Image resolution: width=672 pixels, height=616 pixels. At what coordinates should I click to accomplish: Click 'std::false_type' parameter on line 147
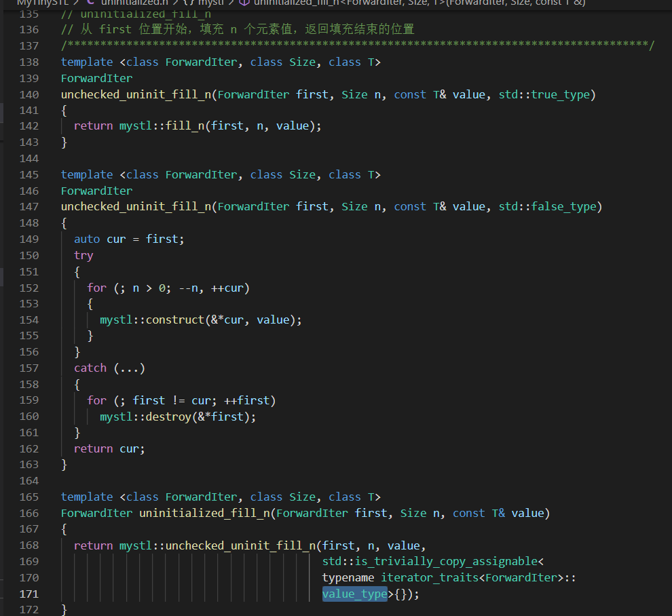[547, 207]
